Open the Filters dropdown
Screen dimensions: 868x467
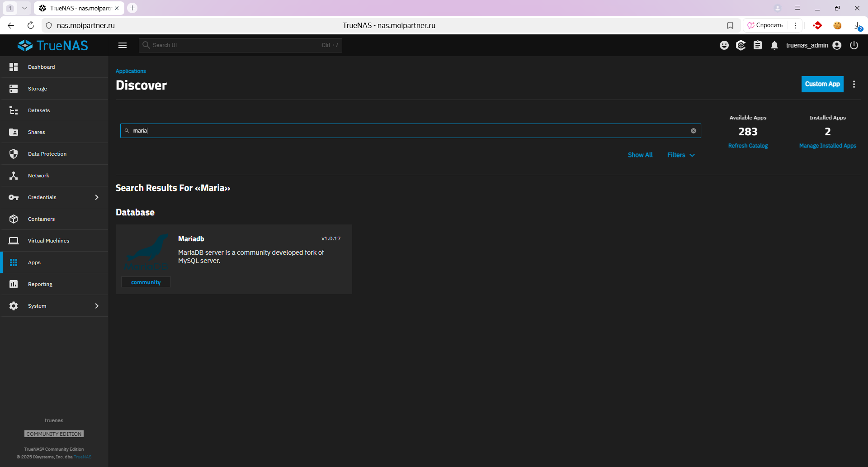[680, 155]
